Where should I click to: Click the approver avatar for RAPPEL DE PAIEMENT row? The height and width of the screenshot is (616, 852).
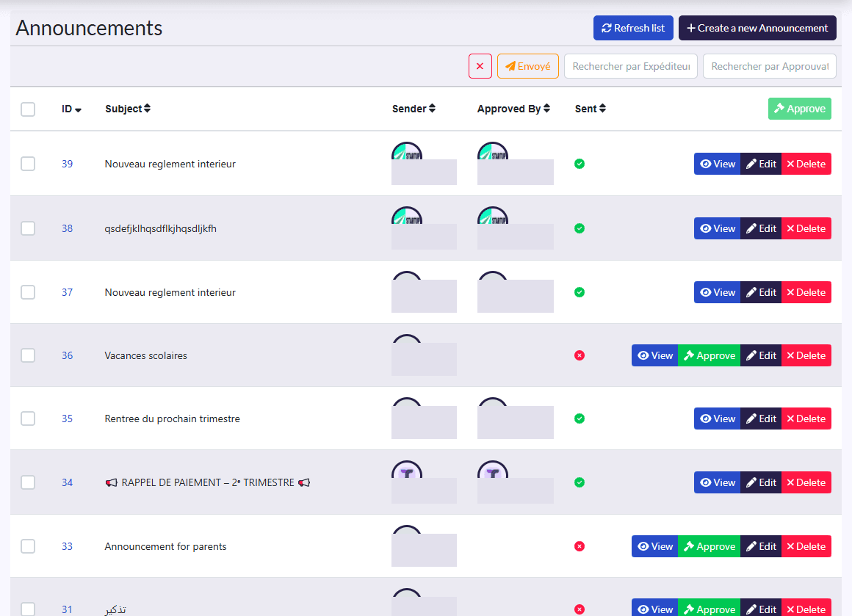coord(492,470)
